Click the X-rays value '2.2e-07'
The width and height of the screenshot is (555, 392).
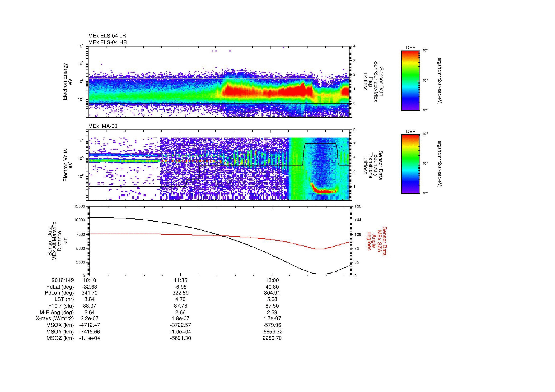(90, 319)
